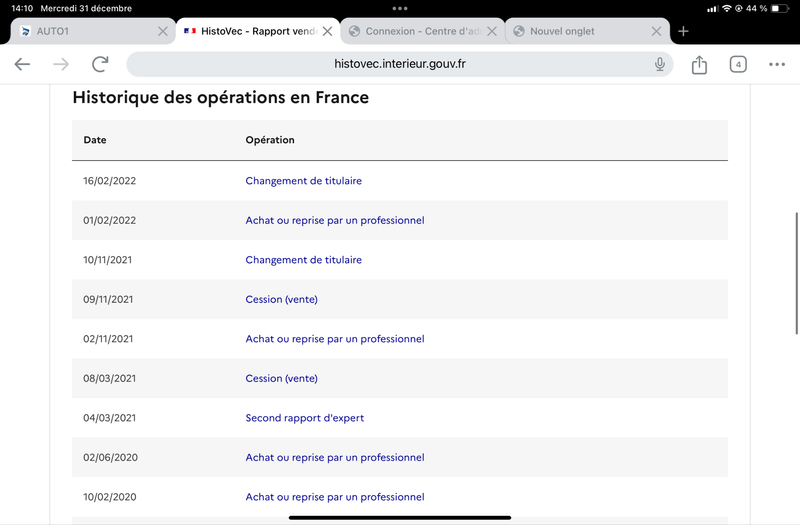Open the tab switcher showing 4 tabs
Image resolution: width=800 pixels, height=525 pixels.
pos(738,64)
